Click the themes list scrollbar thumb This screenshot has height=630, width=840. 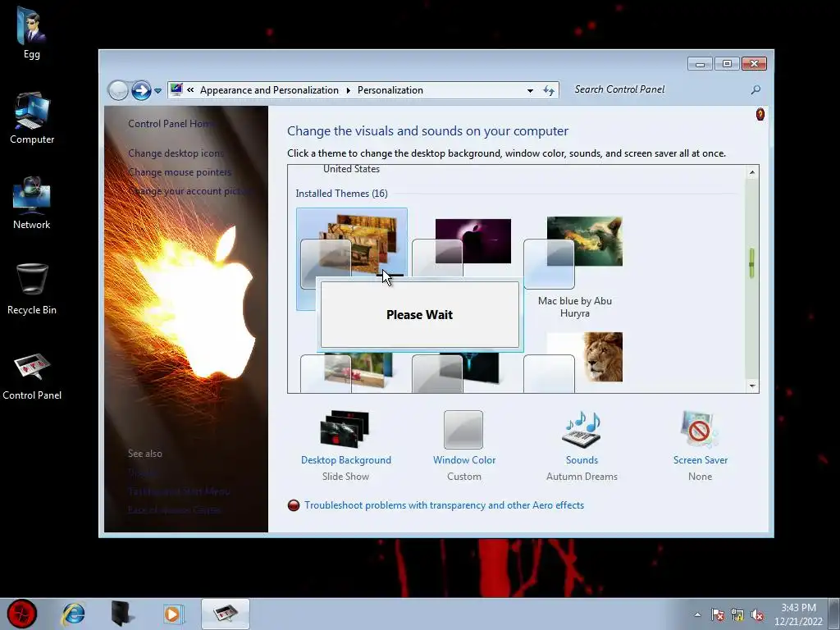pos(751,263)
